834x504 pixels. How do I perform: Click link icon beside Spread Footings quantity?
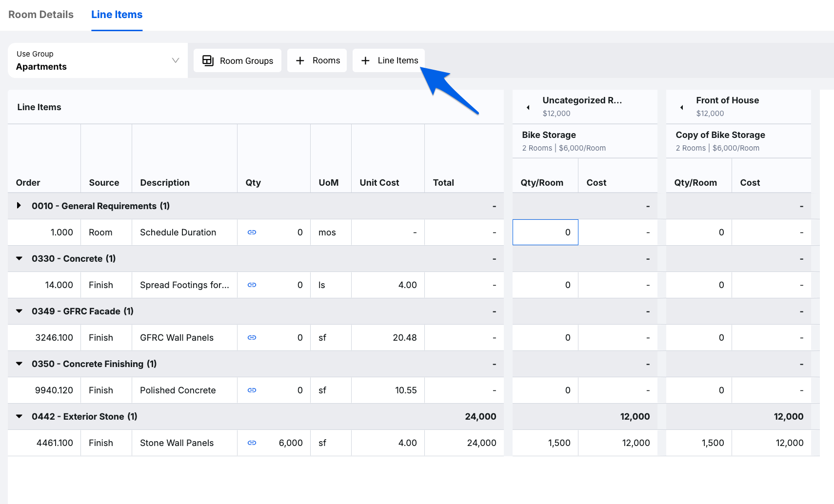[x=252, y=285]
